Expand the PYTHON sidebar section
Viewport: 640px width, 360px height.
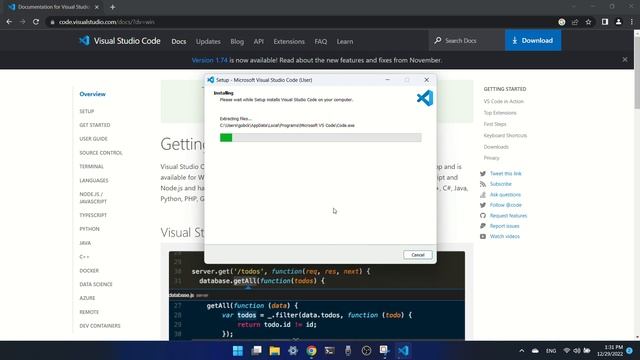[x=89, y=229]
